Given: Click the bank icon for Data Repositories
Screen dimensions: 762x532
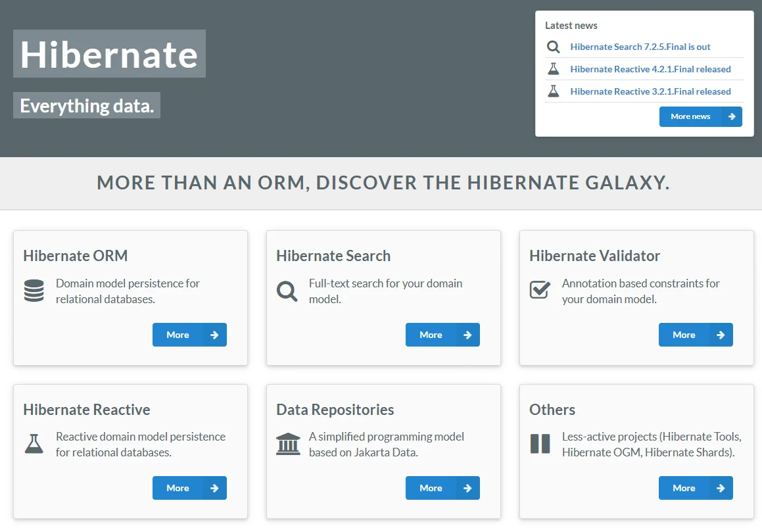Looking at the screenshot, I should tap(287, 443).
